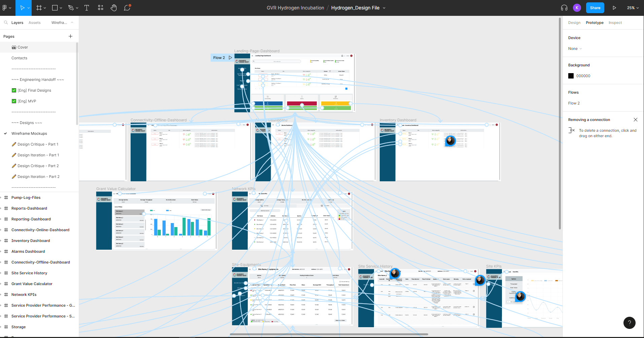Select the Hand tool

click(x=114, y=8)
